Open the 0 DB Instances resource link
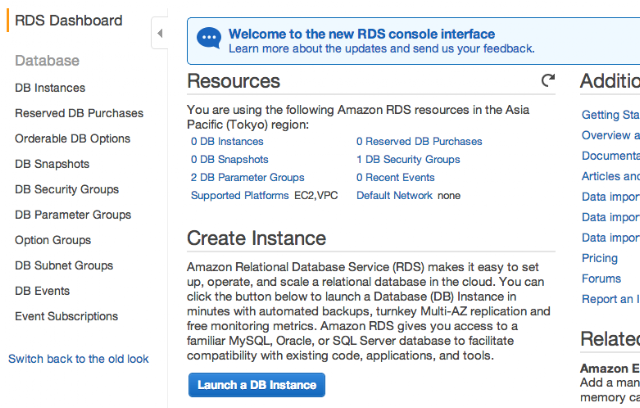 227,142
